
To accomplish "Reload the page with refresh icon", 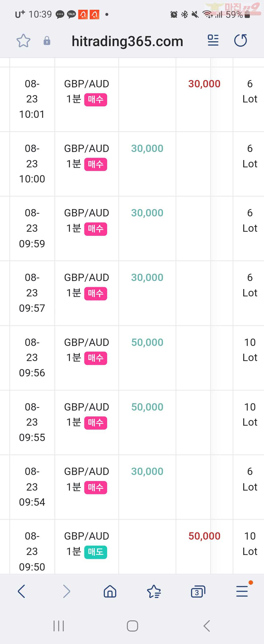I will point(241,40).
